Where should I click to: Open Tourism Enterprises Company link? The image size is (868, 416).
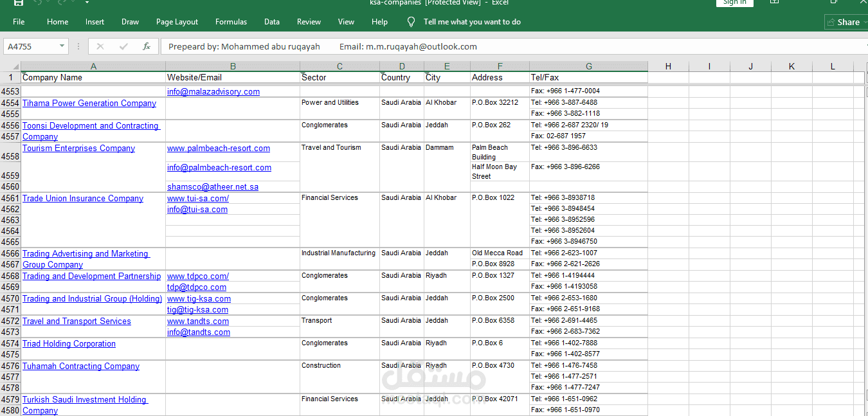[x=78, y=148]
